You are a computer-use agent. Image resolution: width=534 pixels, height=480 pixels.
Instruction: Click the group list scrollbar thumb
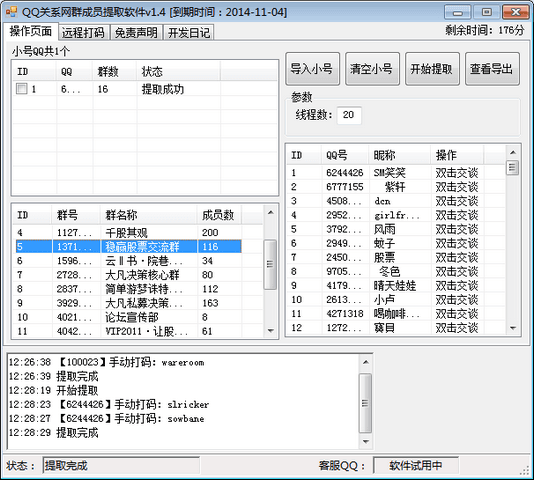[x=270, y=265]
